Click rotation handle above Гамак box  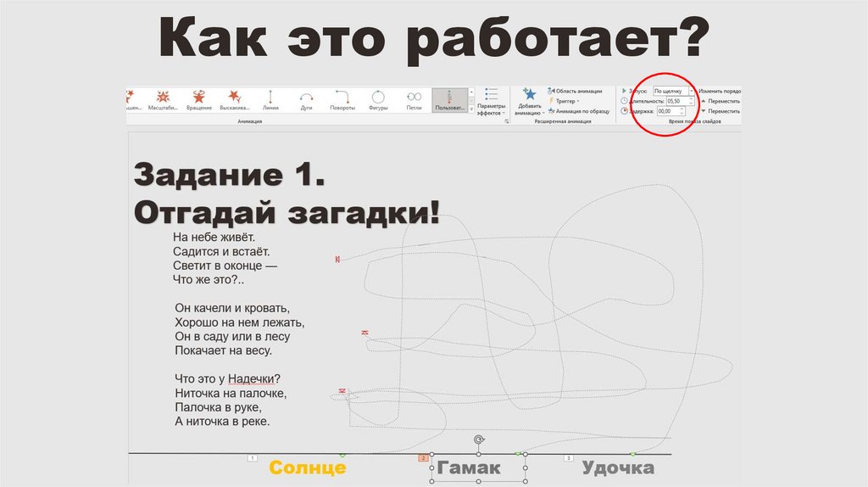[479, 439]
